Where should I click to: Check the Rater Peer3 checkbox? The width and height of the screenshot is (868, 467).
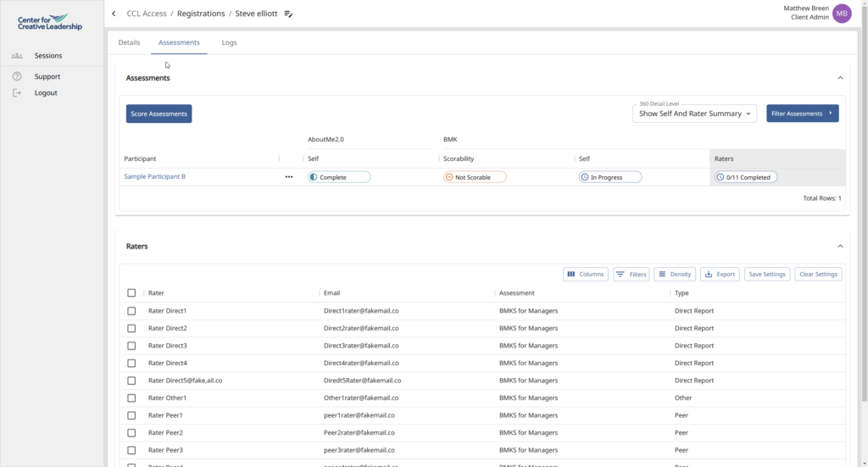(x=131, y=450)
